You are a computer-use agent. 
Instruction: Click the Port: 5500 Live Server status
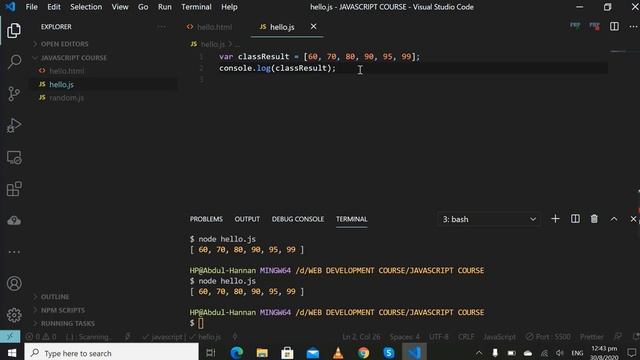click(x=548, y=337)
